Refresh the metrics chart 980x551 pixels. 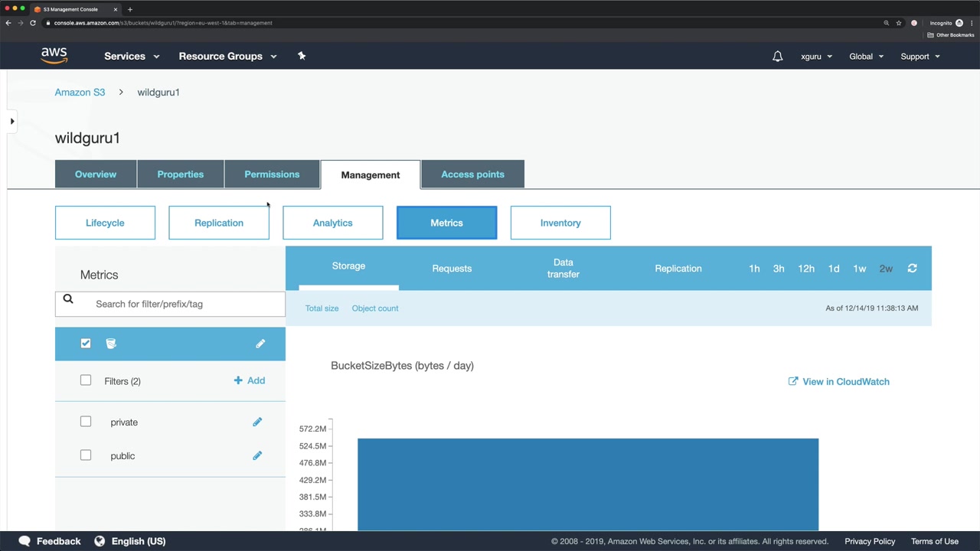(x=912, y=269)
